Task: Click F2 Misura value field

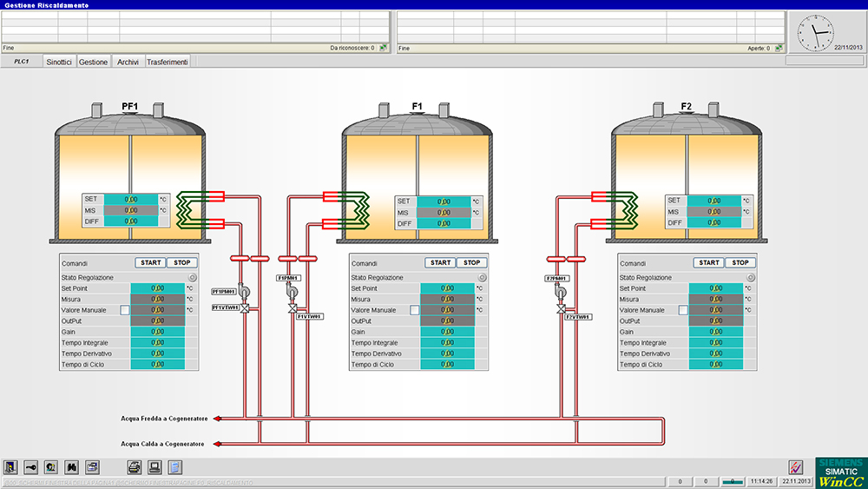Action: [716, 299]
